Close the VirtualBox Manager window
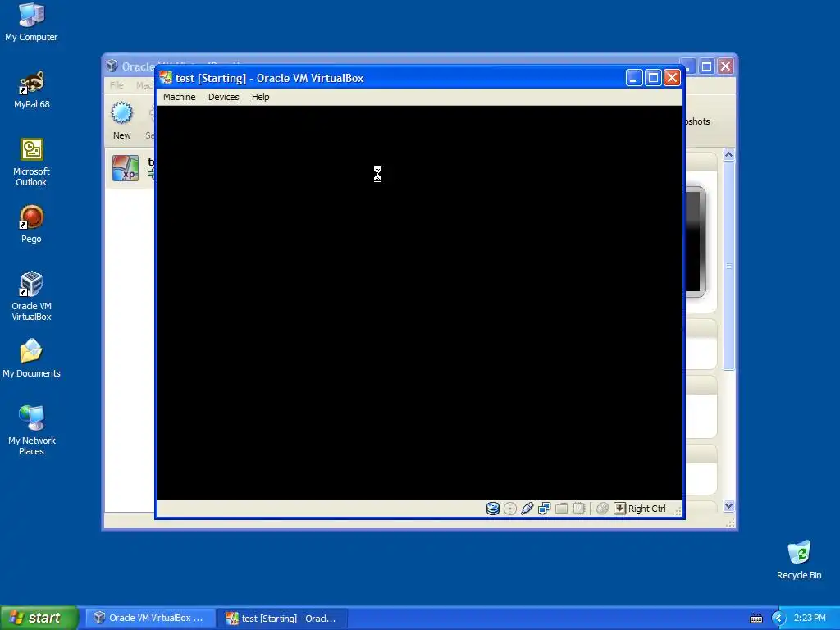 (725, 66)
